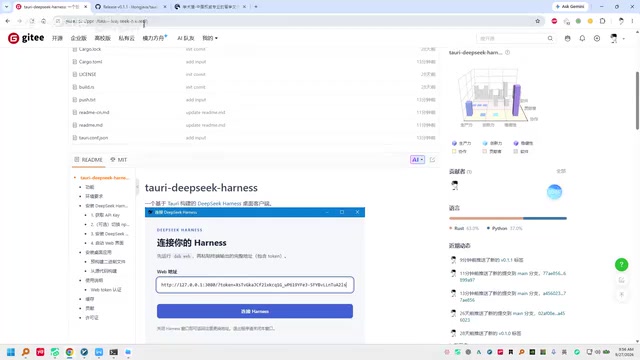Screen dimensions: 640x360
Task: Click the back-to-top arrow icon
Action: click(621, 294)
